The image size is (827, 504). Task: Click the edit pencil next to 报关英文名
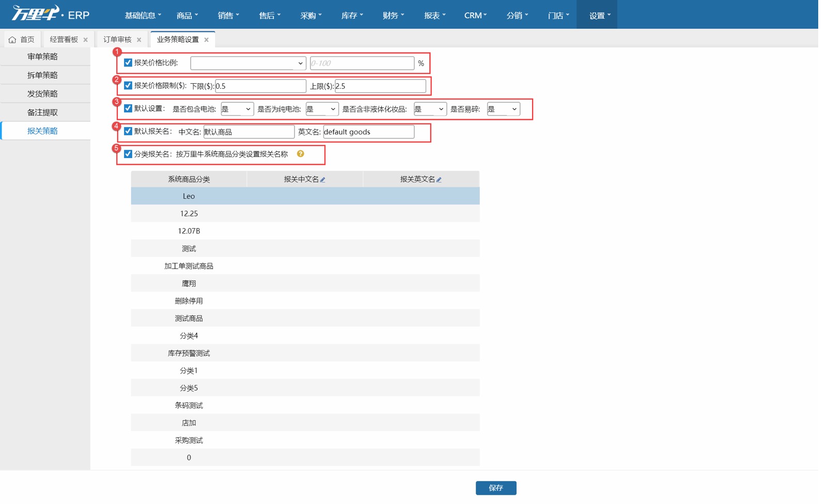[439, 179]
